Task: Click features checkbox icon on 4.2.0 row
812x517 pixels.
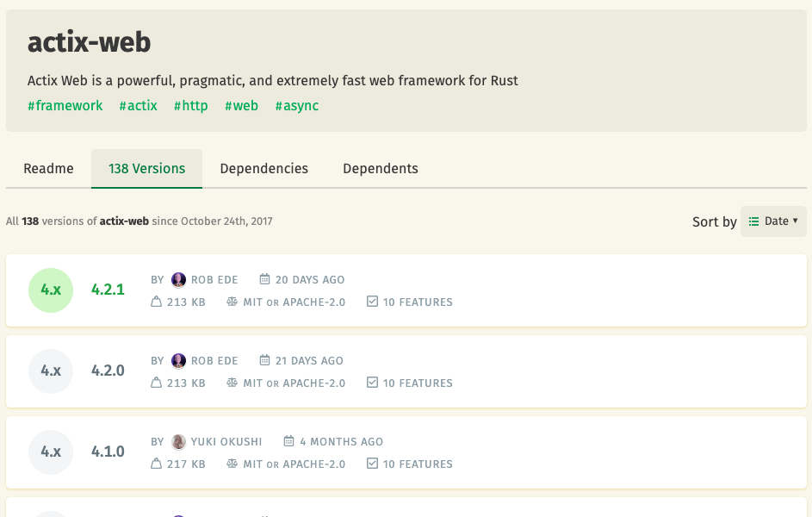Action: coord(372,383)
